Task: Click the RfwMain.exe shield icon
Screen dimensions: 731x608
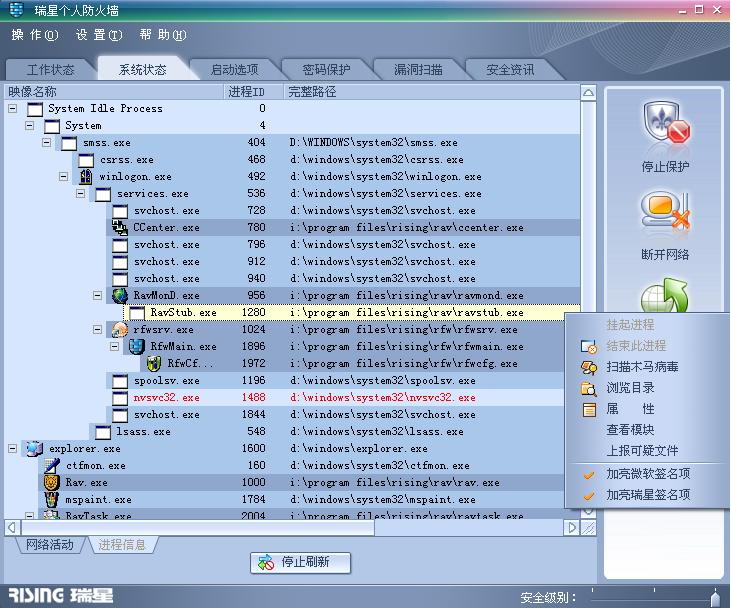Action: 137,346
